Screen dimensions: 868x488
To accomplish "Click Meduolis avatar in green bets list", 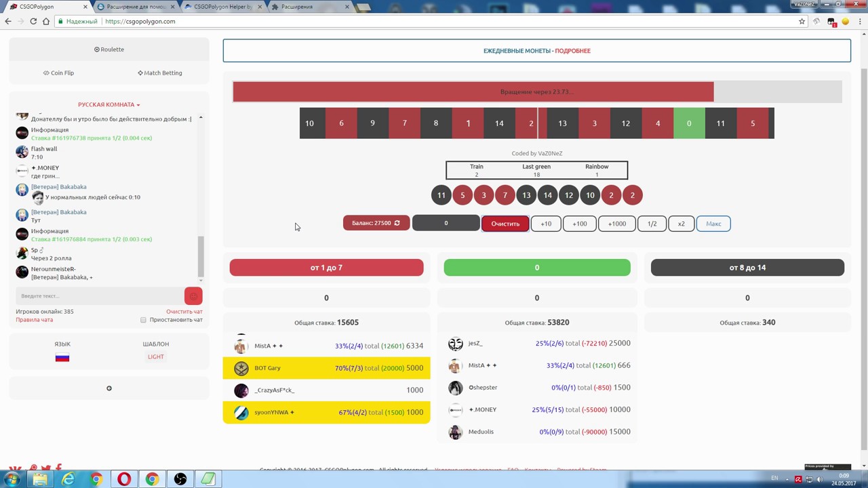I will 456,432.
